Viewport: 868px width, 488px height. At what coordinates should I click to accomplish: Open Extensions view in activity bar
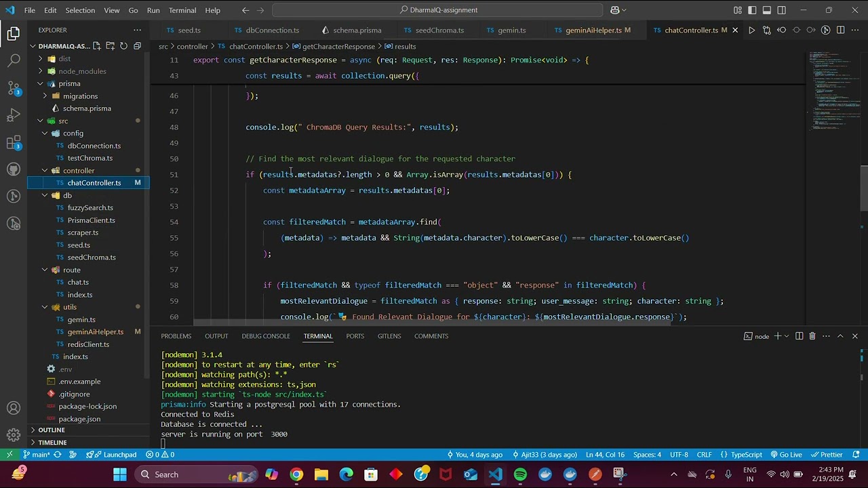(14, 142)
